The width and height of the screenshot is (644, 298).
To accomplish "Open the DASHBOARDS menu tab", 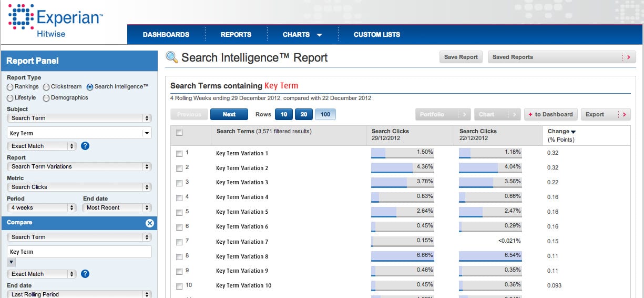I will click(166, 35).
